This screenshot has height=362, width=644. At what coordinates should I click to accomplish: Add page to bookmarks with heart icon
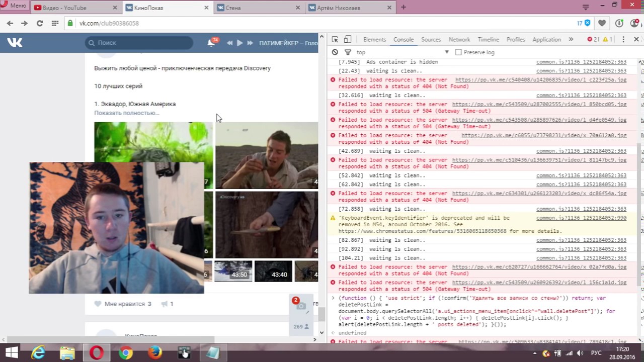pyautogui.click(x=602, y=23)
